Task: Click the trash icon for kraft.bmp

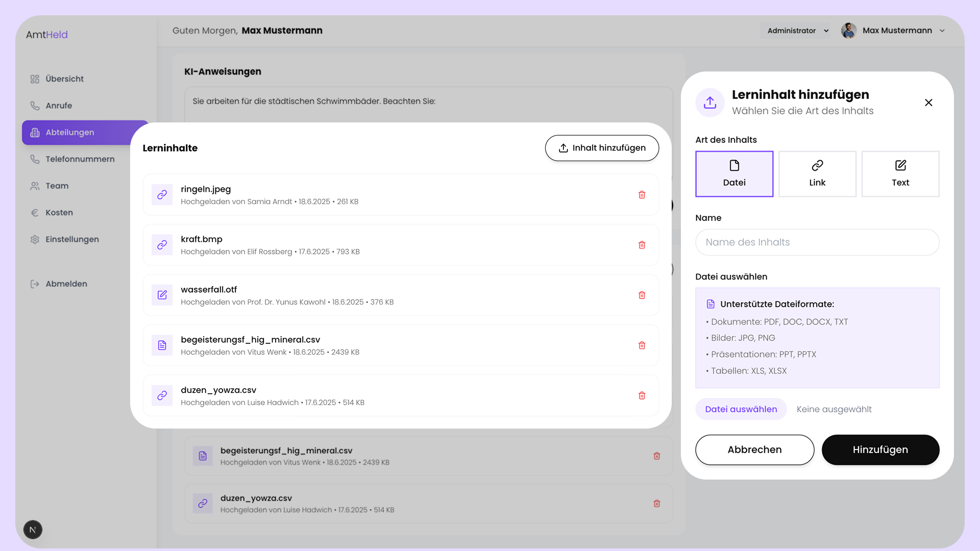Action: pos(642,245)
